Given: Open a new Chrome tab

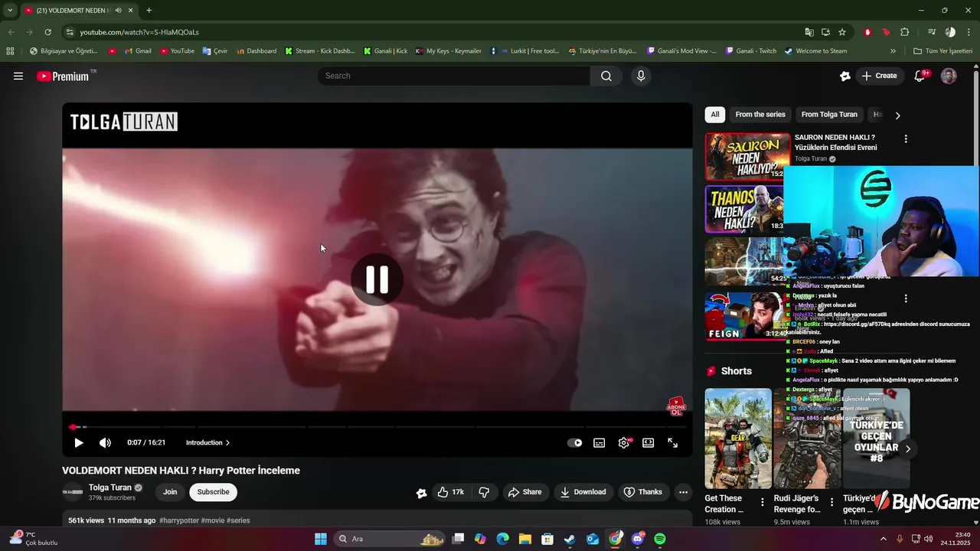Looking at the screenshot, I should [x=149, y=11].
